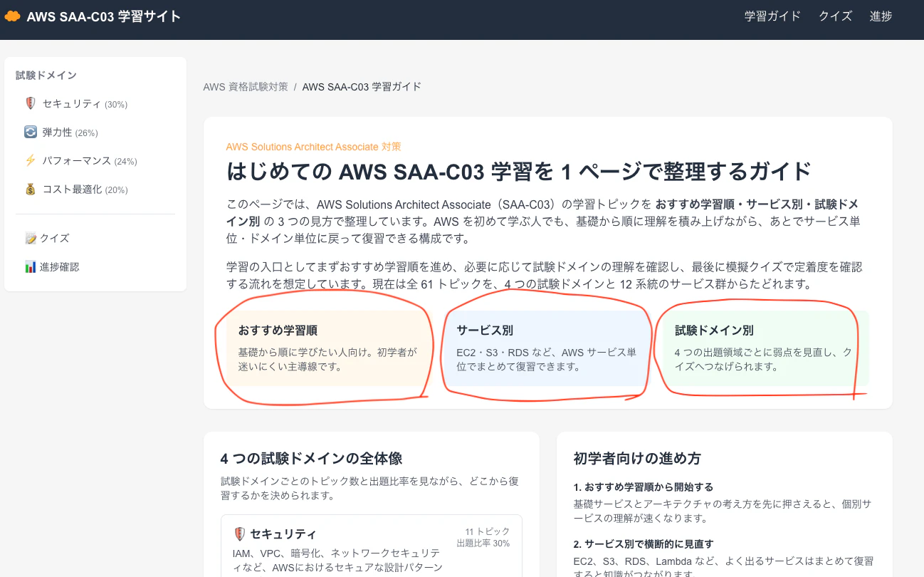This screenshot has height=577, width=924.
Task: Click the shield icon in セキュリティ domain card
Action: coord(239,534)
